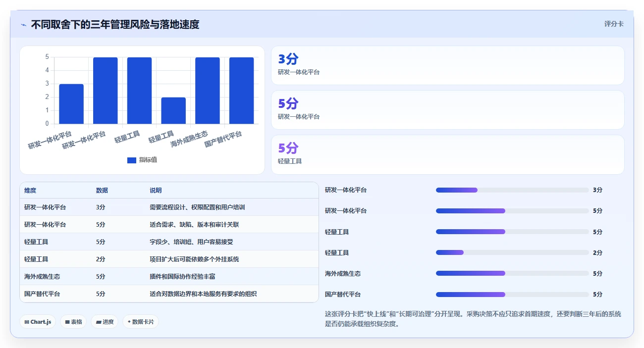Click the 海外成熟生态 bar in the chart
Image resolution: width=644 pixels, height=348 pixels.
point(208,91)
